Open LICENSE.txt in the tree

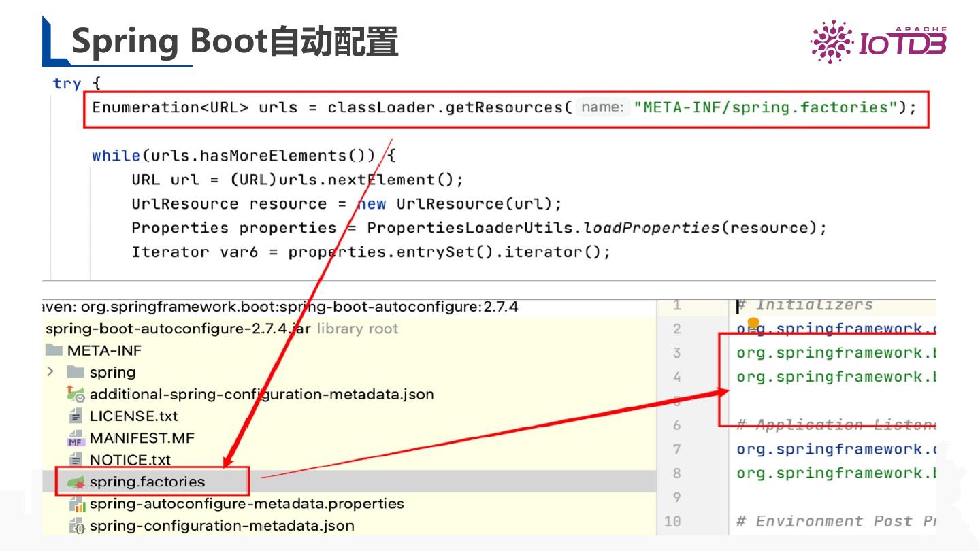(x=133, y=416)
